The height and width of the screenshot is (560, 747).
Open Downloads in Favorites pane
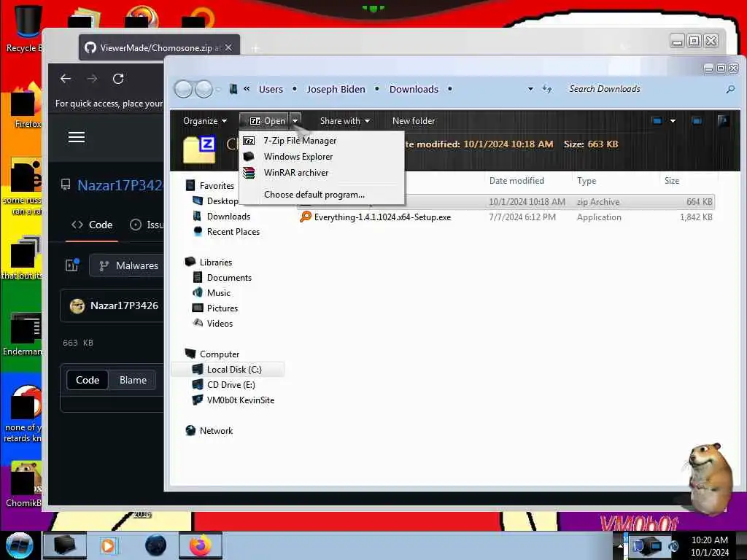click(228, 216)
